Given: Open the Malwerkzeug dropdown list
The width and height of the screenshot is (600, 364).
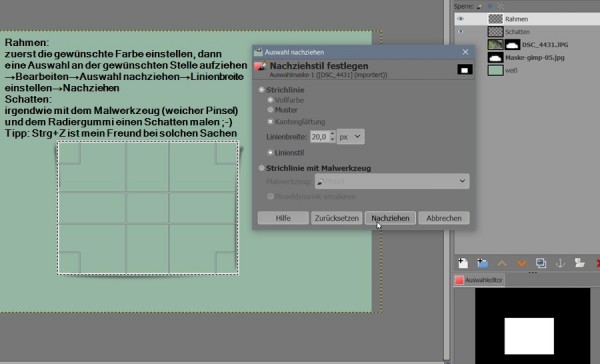Looking at the screenshot, I should pos(392,181).
